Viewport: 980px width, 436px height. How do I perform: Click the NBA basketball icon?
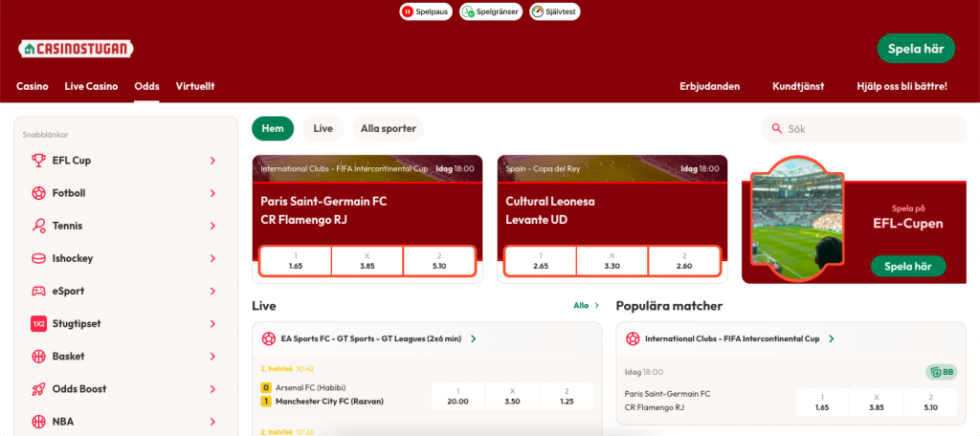coord(38,421)
